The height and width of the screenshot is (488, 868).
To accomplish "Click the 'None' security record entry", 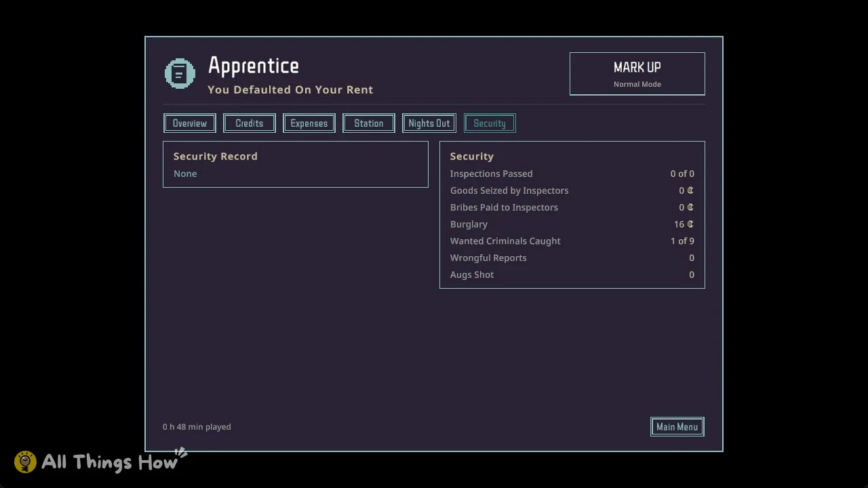I will tap(185, 174).
